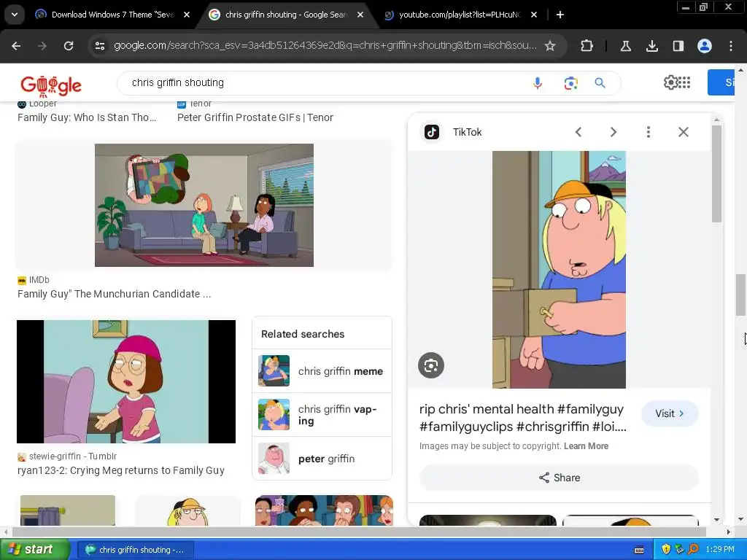Click the Visit button
Viewport: 747px width, 560px height.
[x=670, y=413]
